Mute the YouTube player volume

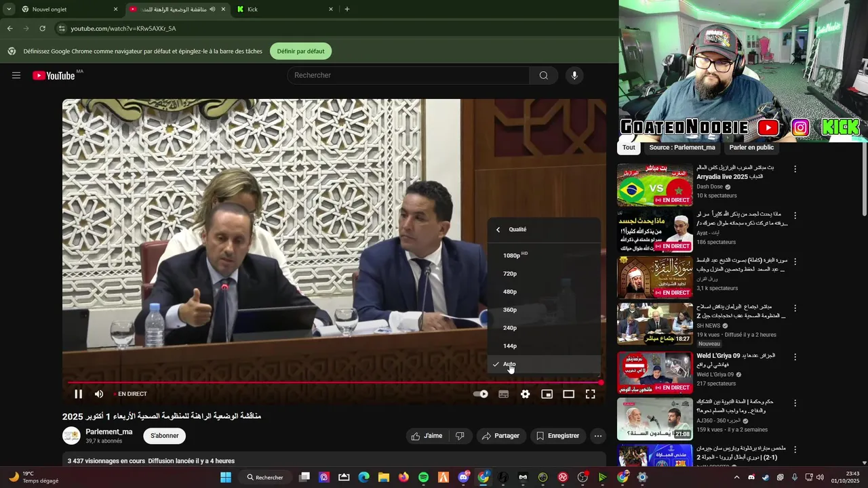[x=99, y=394]
